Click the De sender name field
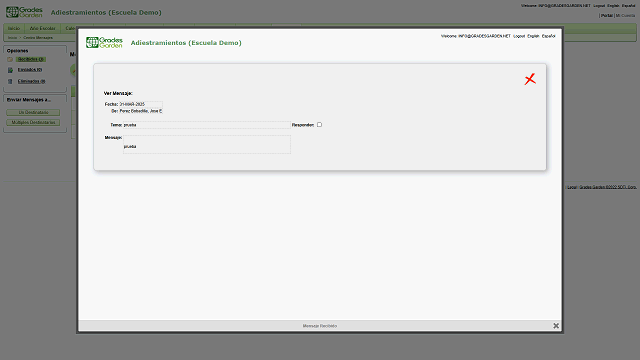This screenshot has width=640, height=360. click(141, 111)
